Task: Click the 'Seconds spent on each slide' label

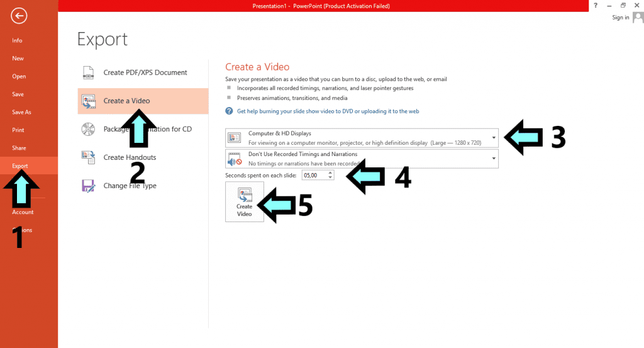Action: point(260,176)
